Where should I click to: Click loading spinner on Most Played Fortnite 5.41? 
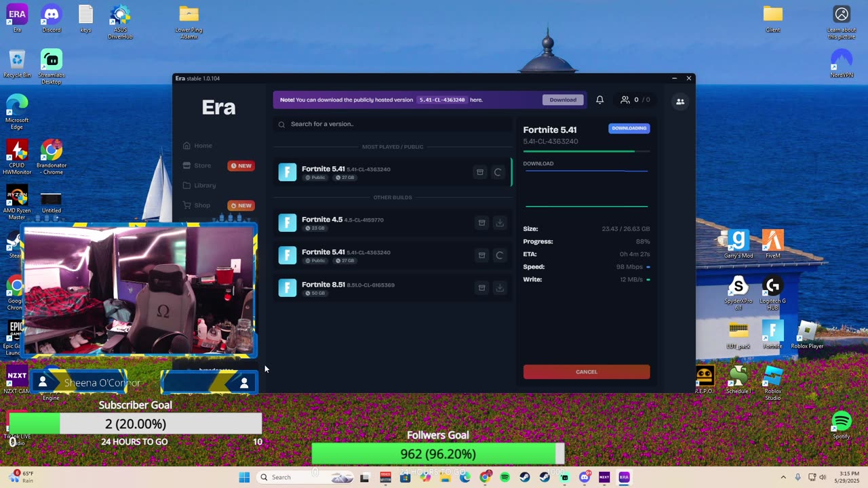pyautogui.click(x=498, y=172)
